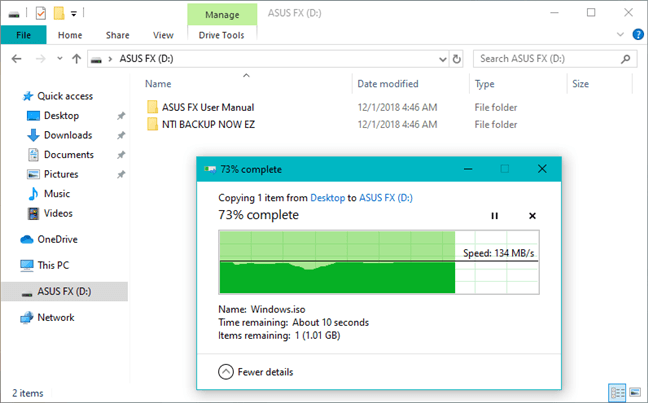
Task: Sort by the Type column header
Action: pos(484,84)
